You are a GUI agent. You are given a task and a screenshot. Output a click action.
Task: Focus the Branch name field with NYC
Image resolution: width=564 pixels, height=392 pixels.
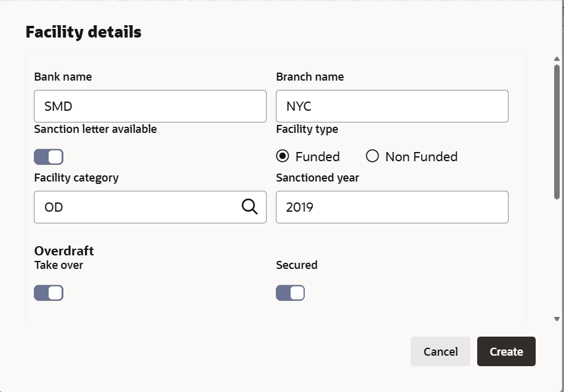point(392,106)
